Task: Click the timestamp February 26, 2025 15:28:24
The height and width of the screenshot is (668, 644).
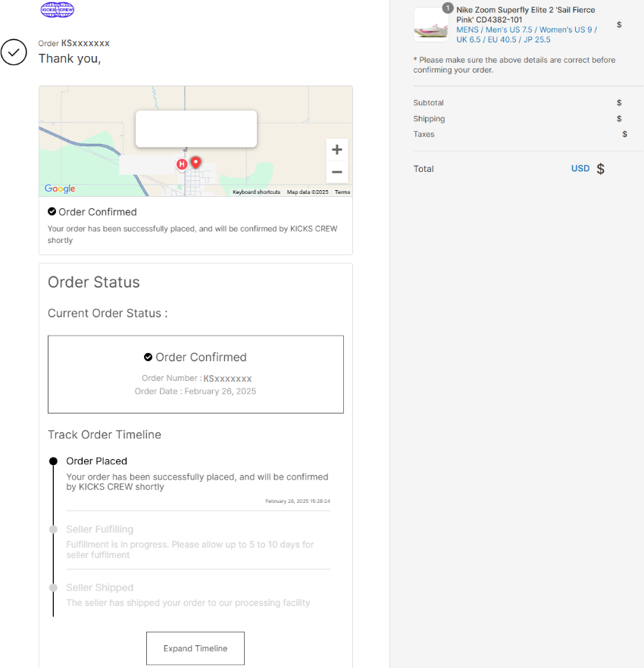Action: click(298, 501)
